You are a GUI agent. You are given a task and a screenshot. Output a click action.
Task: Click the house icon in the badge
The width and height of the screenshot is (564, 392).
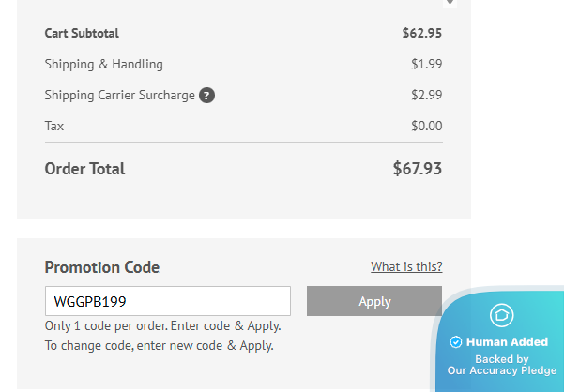502,315
